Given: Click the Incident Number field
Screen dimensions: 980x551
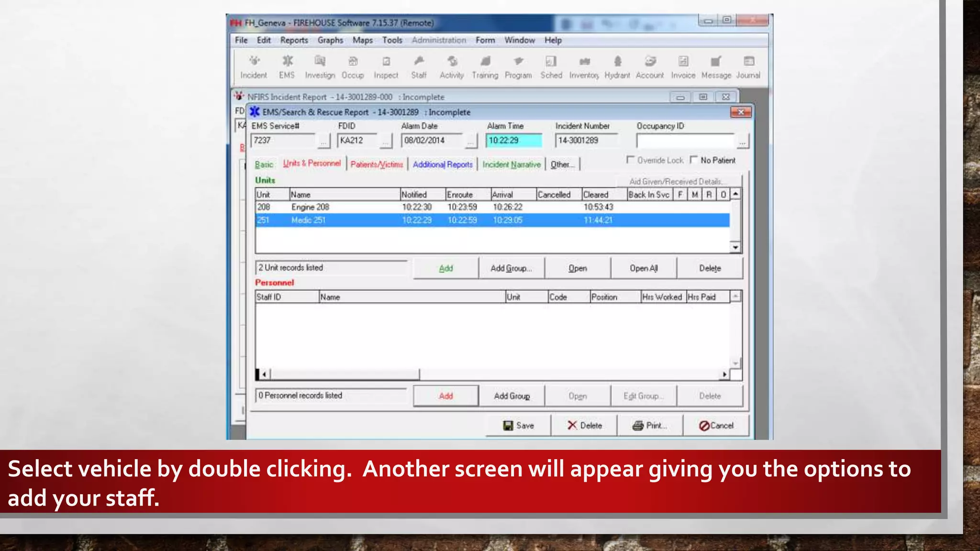Looking at the screenshot, I should (587, 141).
